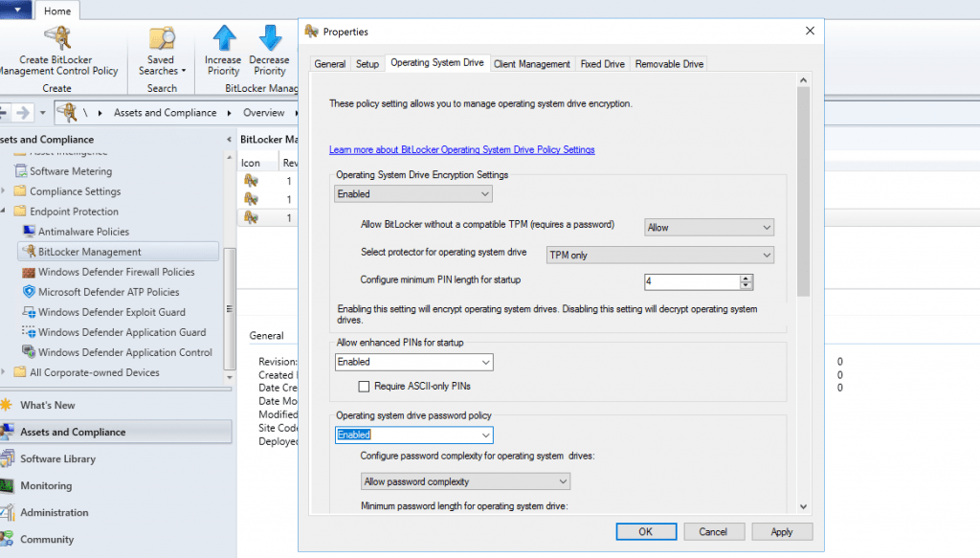Click OK in the Properties dialog

click(646, 532)
